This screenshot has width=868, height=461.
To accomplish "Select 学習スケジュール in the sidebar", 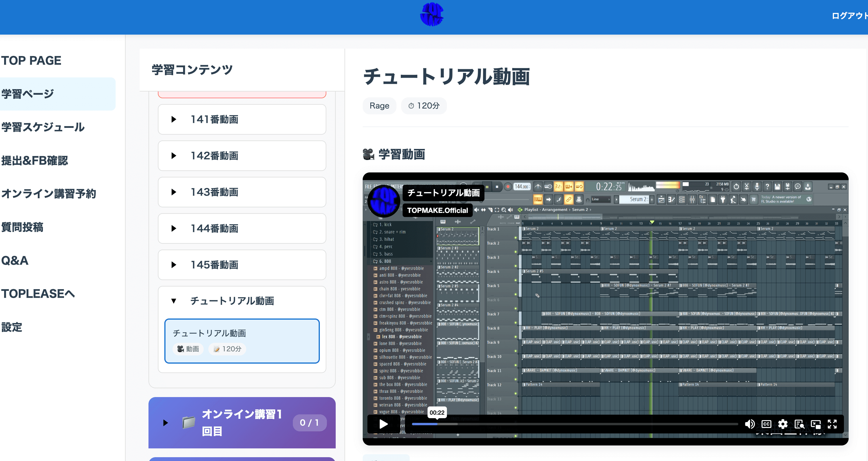I will pyautogui.click(x=43, y=128).
